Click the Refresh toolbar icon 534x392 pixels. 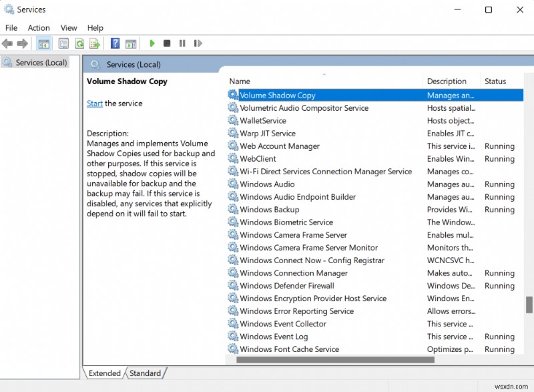79,43
